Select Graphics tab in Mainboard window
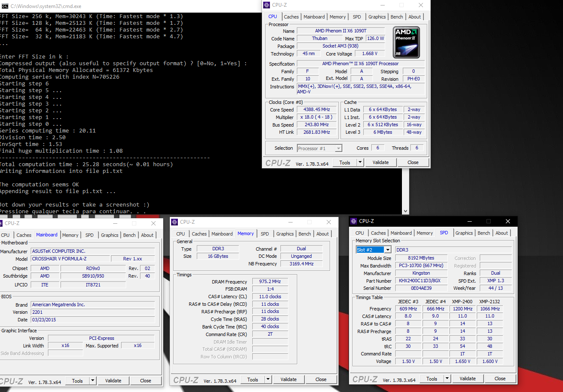Screen dimensions: 563x392 click(x=110, y=235)
